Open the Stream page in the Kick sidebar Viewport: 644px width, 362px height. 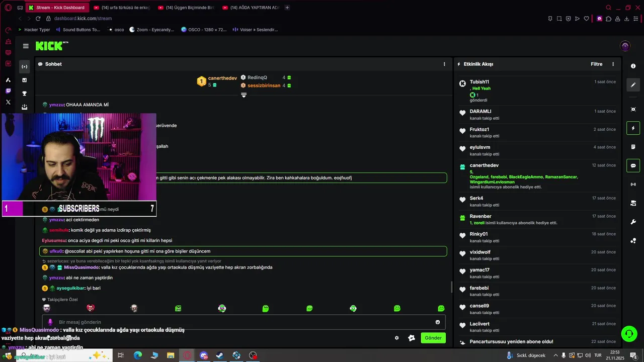(x=24, y=66)
